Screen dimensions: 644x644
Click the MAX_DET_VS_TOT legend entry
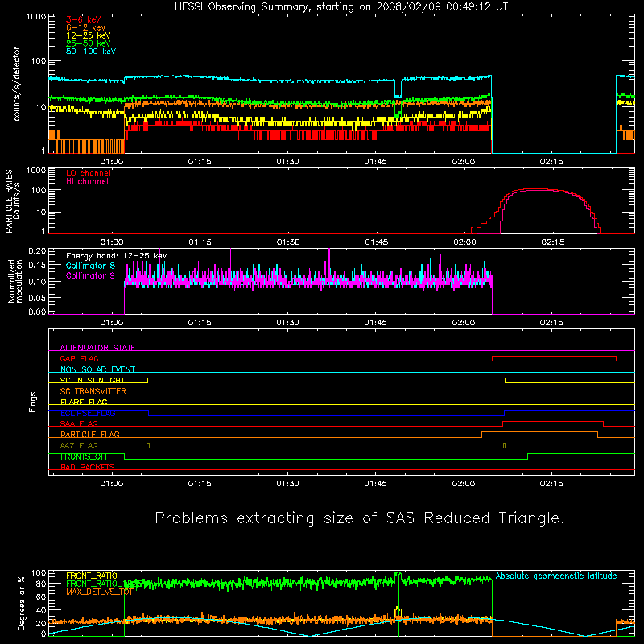pyautogui.click(x=99, y=592)
